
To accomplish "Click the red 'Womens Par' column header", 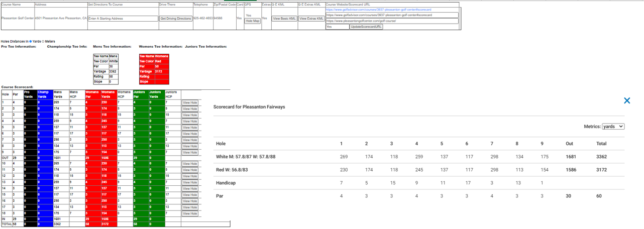I will pos(92,94).
